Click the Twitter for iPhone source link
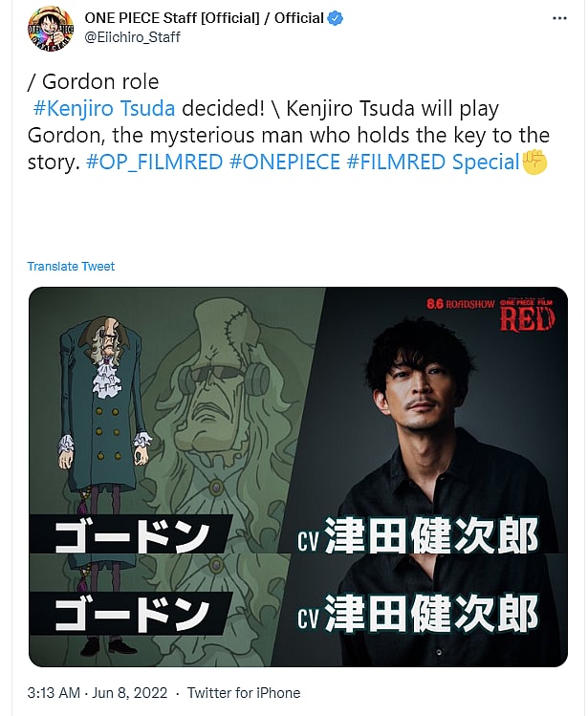This screenshot has height=716, width=588. tap(244, 693)
